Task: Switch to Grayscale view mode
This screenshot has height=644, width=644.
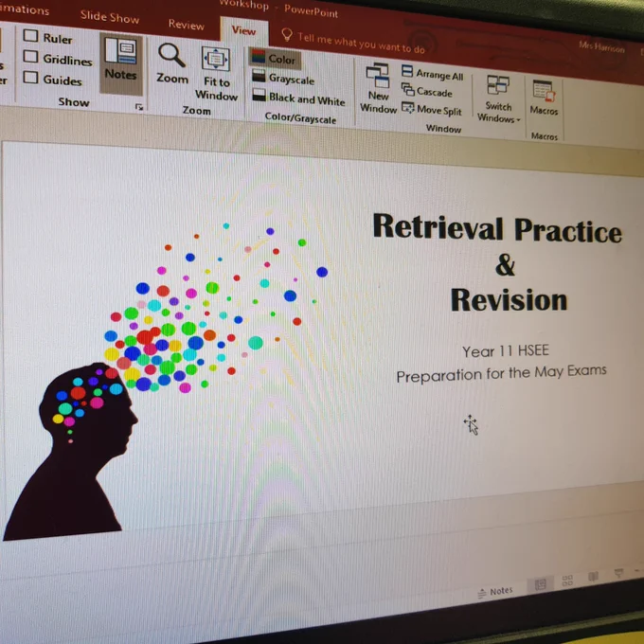Action: coord(283,78)
